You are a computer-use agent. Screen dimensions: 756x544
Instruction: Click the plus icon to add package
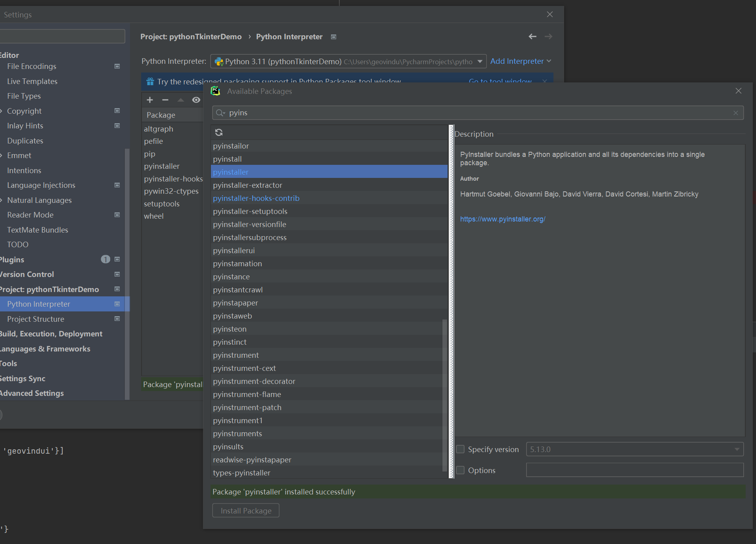(150, 100)
